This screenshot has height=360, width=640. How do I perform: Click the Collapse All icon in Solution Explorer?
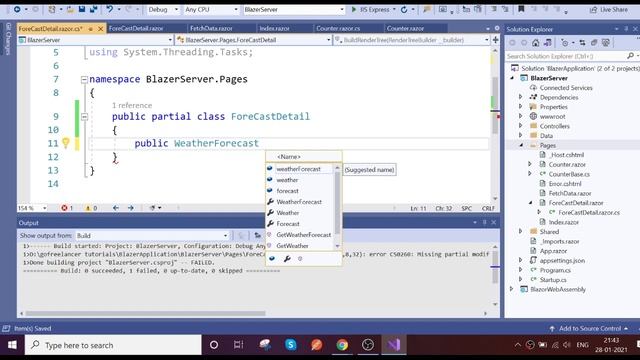coord(594,42)
